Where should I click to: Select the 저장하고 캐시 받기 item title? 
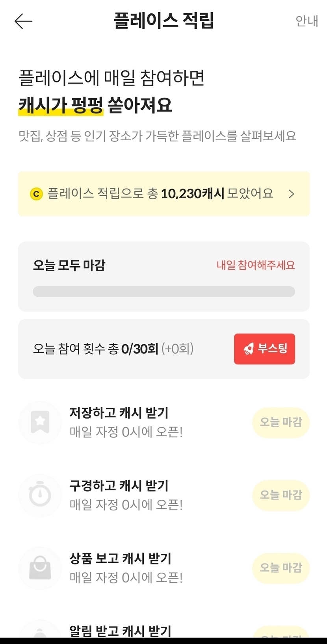pyautogui.click(x=119, y=413)
